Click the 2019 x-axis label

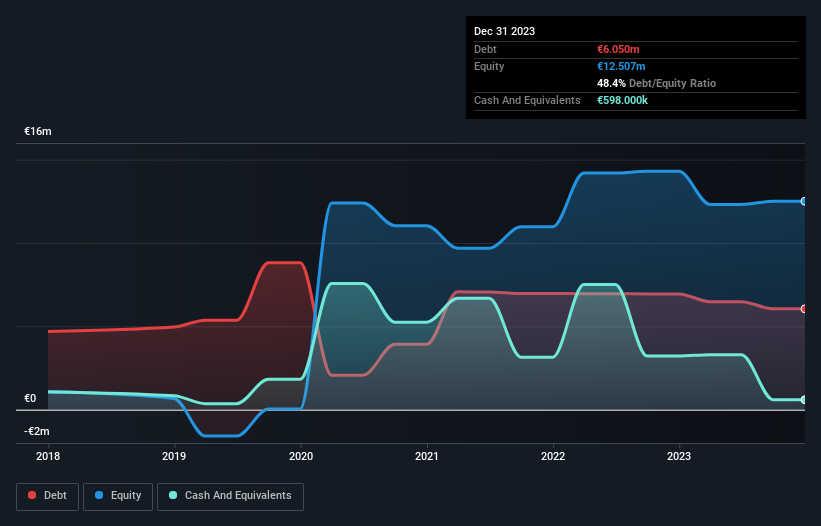174,456
